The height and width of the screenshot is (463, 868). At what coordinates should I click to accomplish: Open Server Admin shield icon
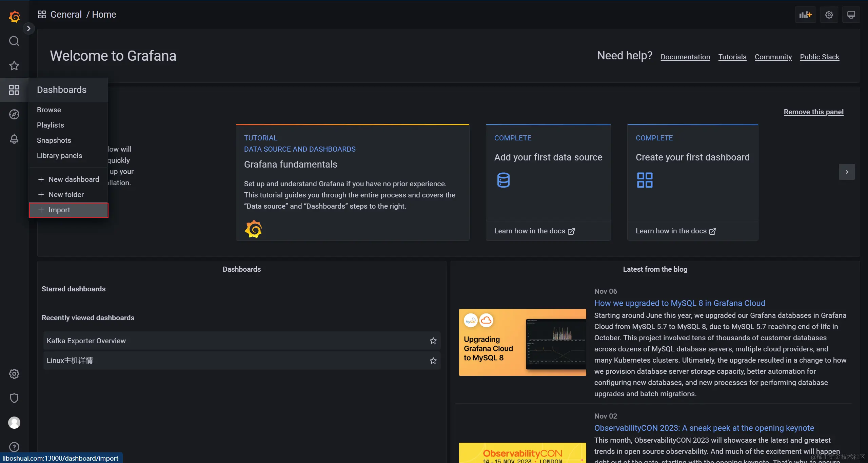14,398
